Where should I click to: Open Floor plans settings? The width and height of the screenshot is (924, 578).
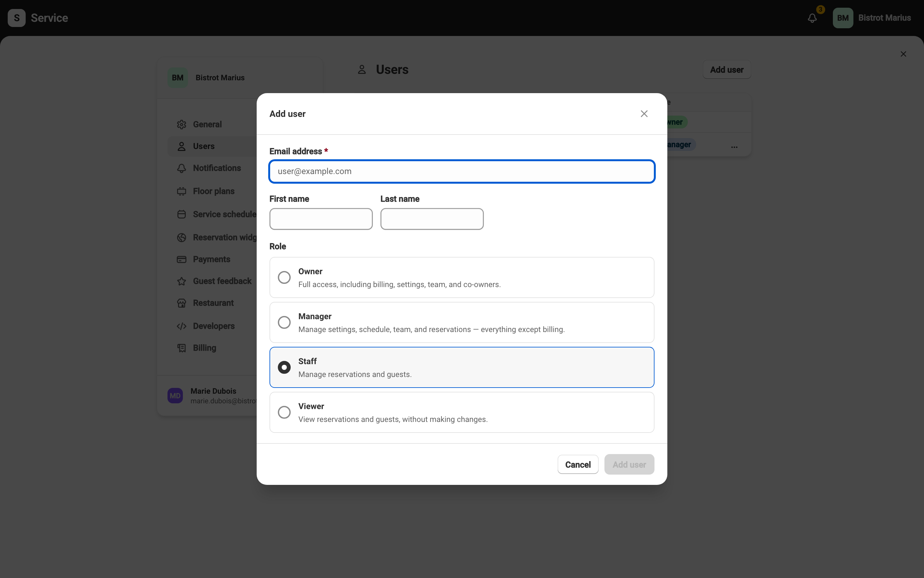point(214,191)
